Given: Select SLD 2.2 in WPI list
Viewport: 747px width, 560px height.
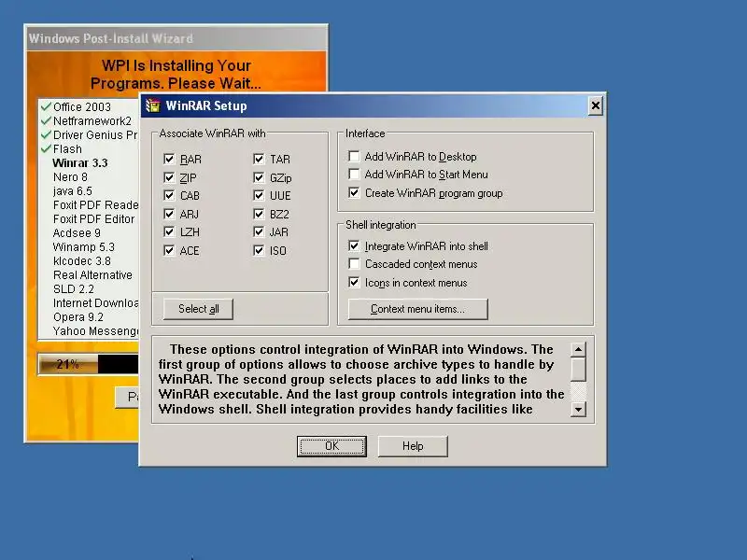Looking at the screenshot, I should click(x=74, y=289).
